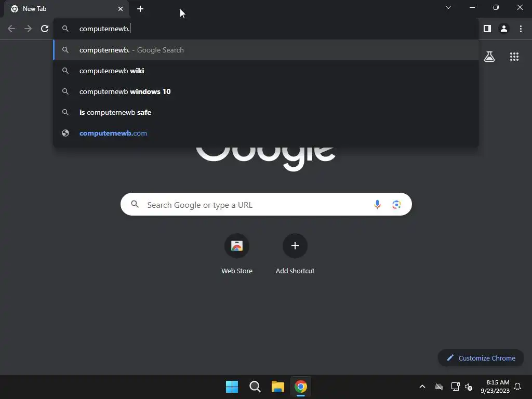Open the Google apps grid
532x399 pixels.
[x=514, y=57]
